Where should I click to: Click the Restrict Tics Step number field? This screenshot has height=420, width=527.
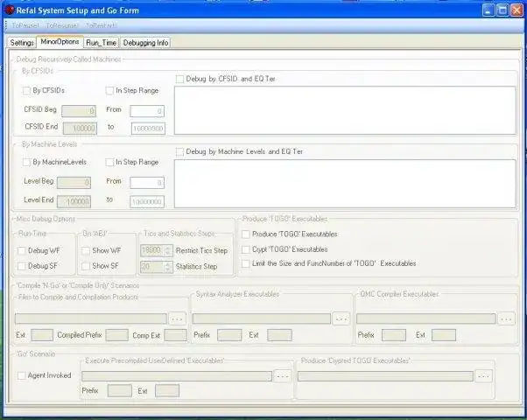tap(152, 250)
